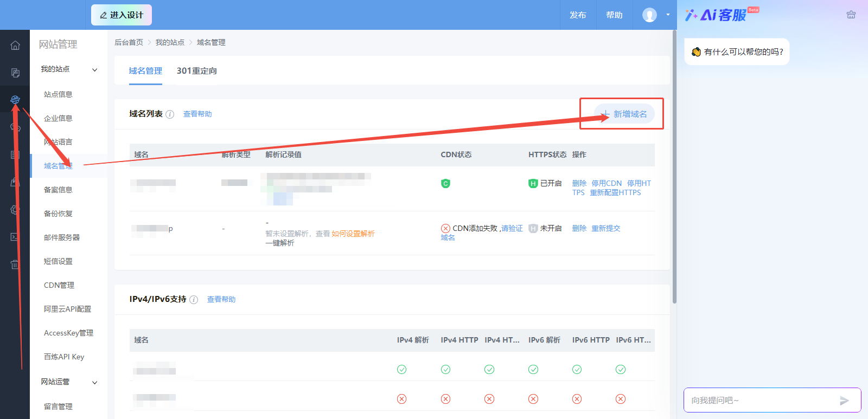Image resolution: width=868 pixels, height=419 pixels.
Task: Open 邮件服务器 in the side menu
Action: point(62,237)
